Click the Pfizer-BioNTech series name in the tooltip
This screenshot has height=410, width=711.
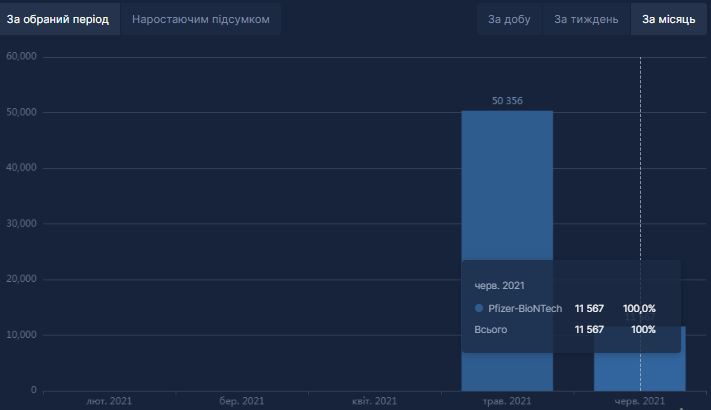pos(524,308)
